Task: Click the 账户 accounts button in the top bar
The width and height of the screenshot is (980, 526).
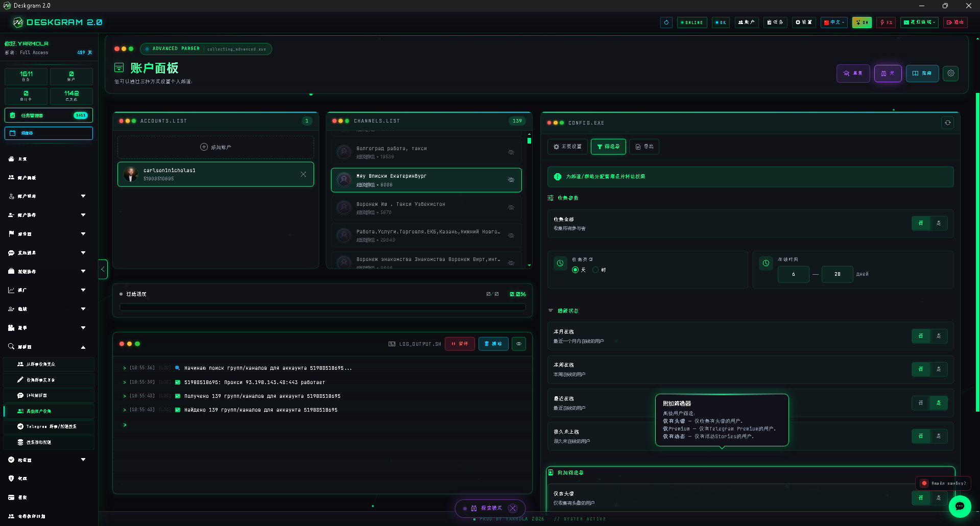Action: [x=747, y=22]
